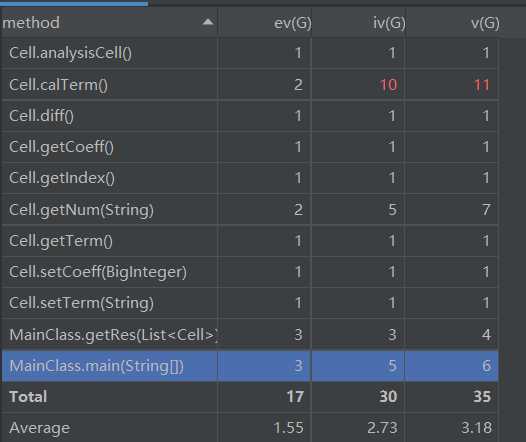
Task: Click the Average v(G) value 3.18
Action: point(476,428)
